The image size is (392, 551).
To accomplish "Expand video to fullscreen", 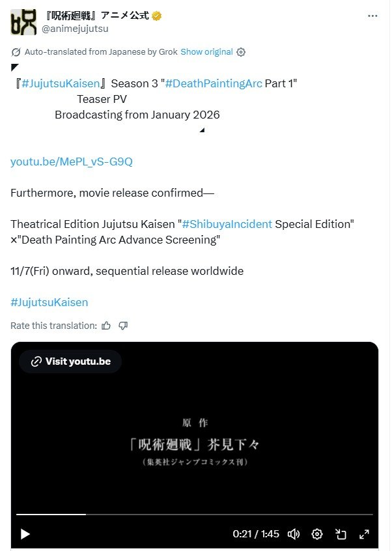I will pyautogui.click(x=364, y=534).
